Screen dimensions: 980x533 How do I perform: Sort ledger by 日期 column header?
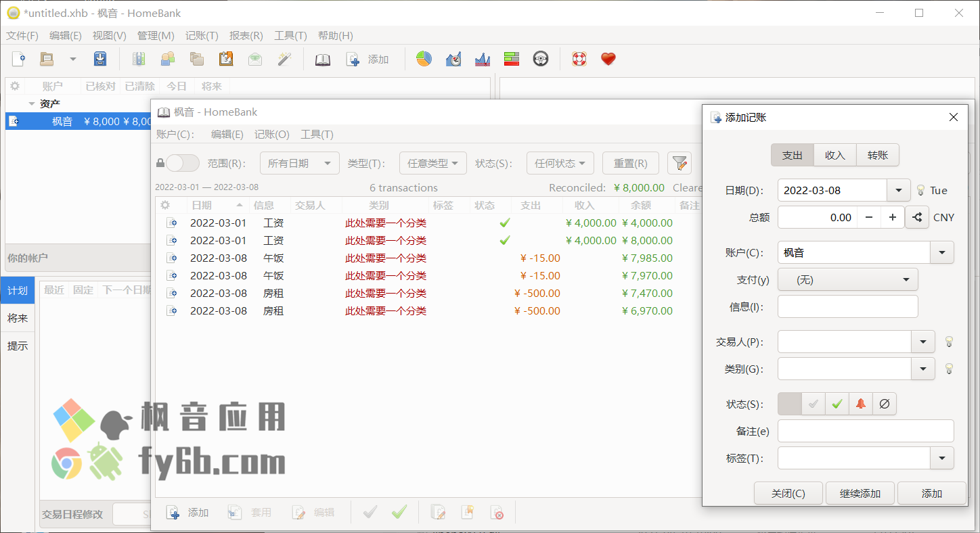coord(217,205)
